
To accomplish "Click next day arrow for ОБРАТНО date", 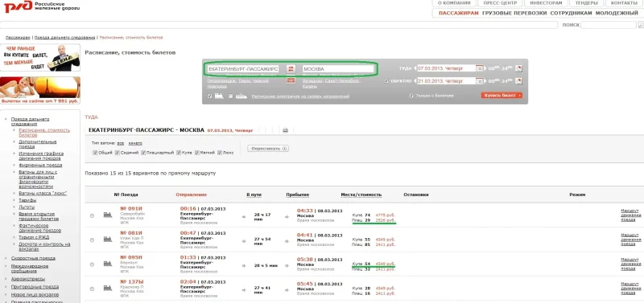I will tap(486, 80).
